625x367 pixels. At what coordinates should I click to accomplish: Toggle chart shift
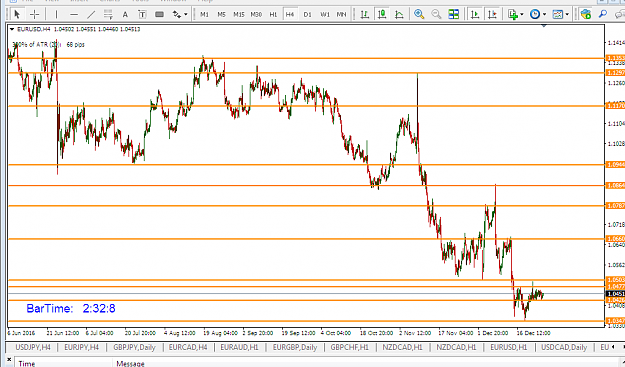[x=492, y=14]
